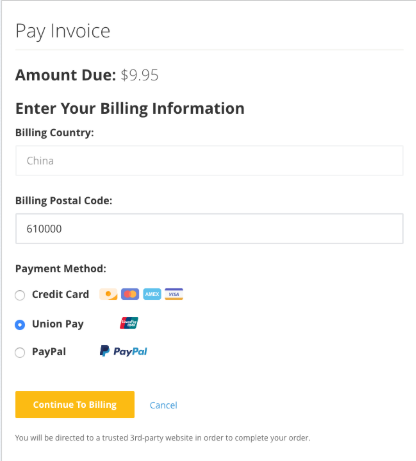Click the PayPal option label text
The image size is (416, 461).
click(49, 352)
